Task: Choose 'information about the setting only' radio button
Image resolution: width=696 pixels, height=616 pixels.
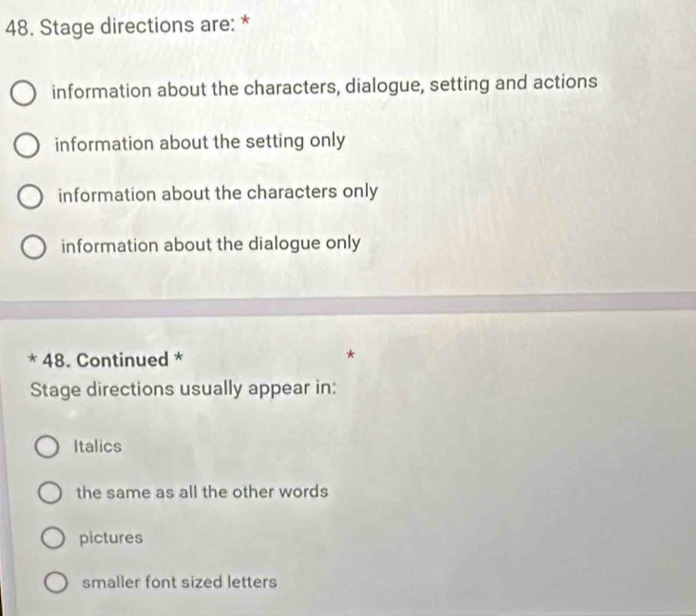Action: click(28, 145)
